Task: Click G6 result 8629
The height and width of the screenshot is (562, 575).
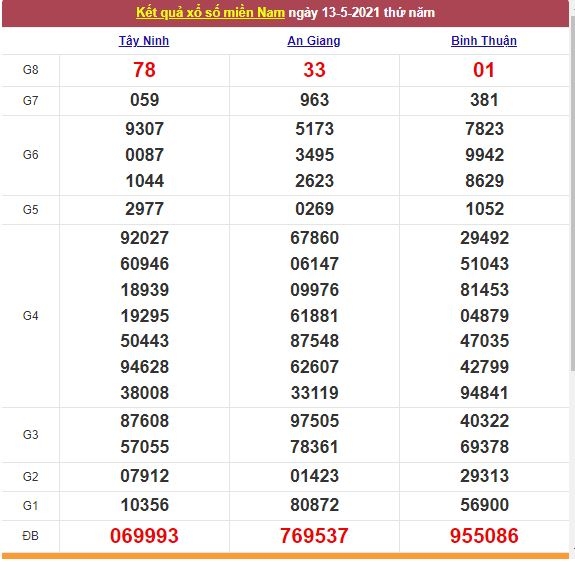Action: tap(484, 181)
